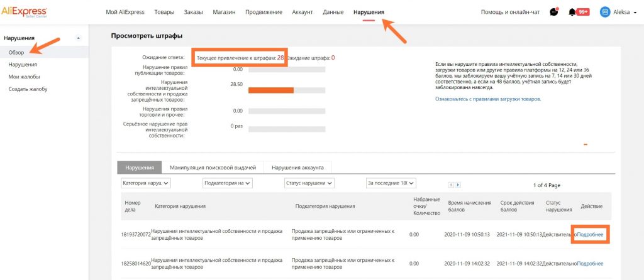Screen dimensions: 644x280
Task: Click the Нарушение правил публикации товаров progress bar
Action: click(x=287, y=70)
